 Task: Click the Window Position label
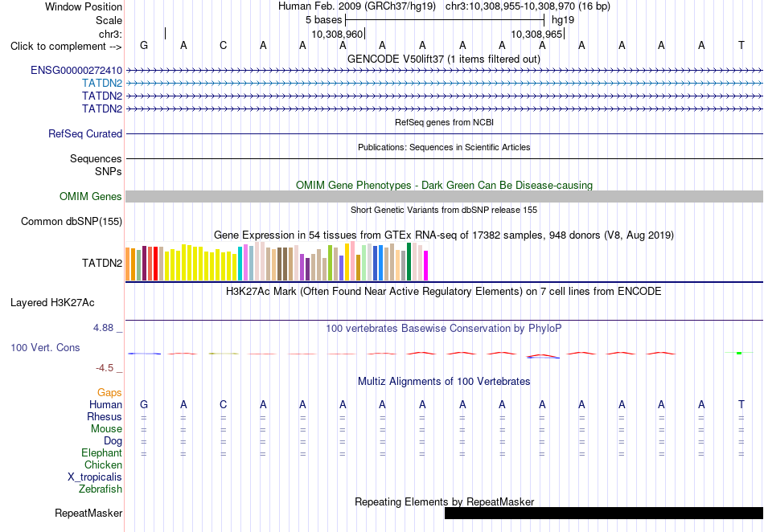pos(84,7)
